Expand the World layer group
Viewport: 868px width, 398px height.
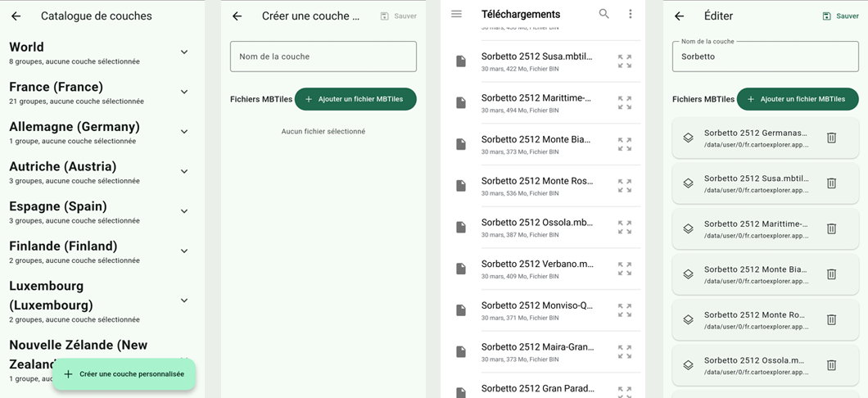[184, 52]
